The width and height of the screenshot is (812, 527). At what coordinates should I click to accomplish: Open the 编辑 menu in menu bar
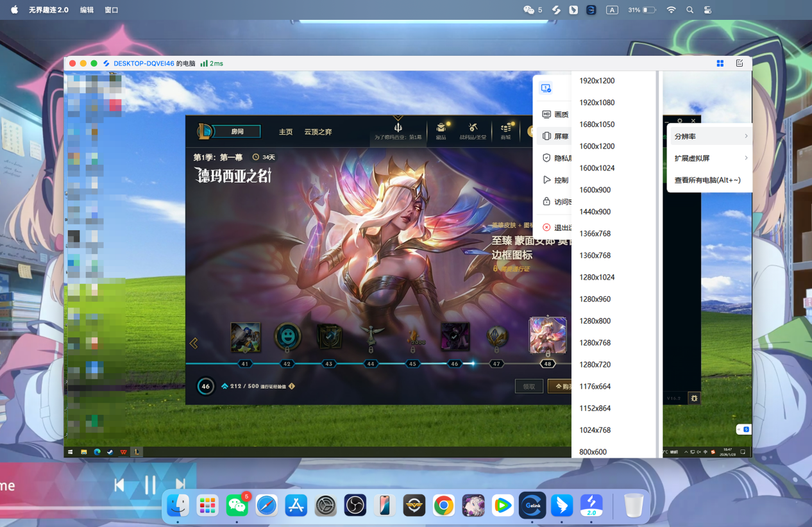tap(87, 10)
